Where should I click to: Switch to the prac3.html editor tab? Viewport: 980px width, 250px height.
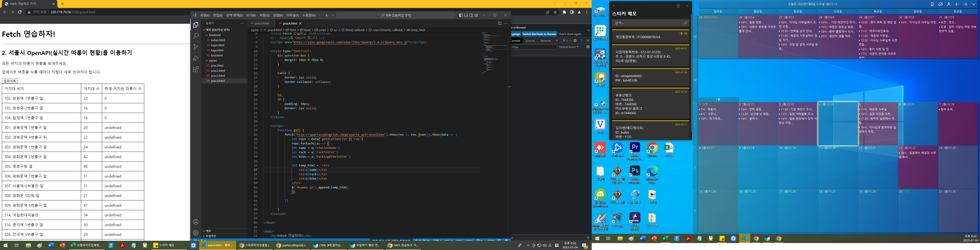tap(262, 24)
